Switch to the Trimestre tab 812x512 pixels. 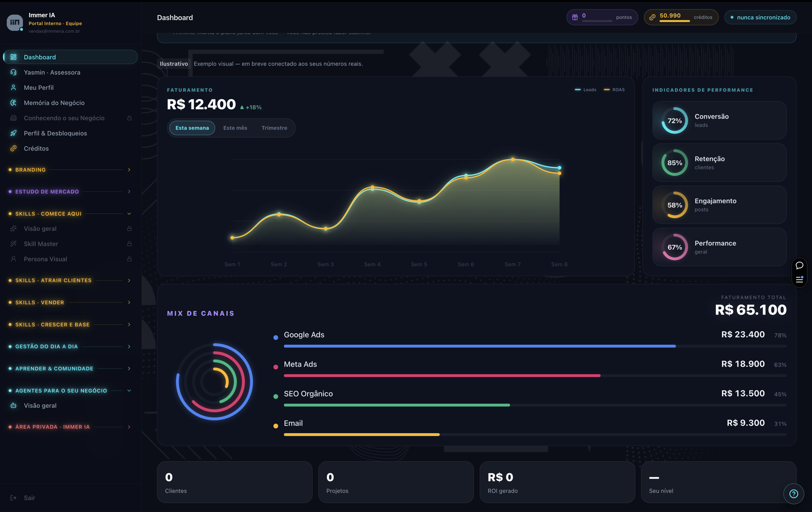(x=275, y=128)
